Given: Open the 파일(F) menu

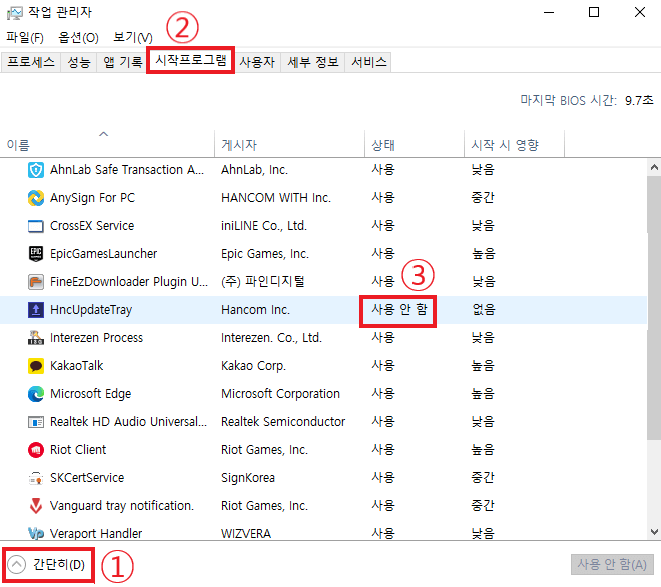Looking at the screenshot, I should [25, 38].
